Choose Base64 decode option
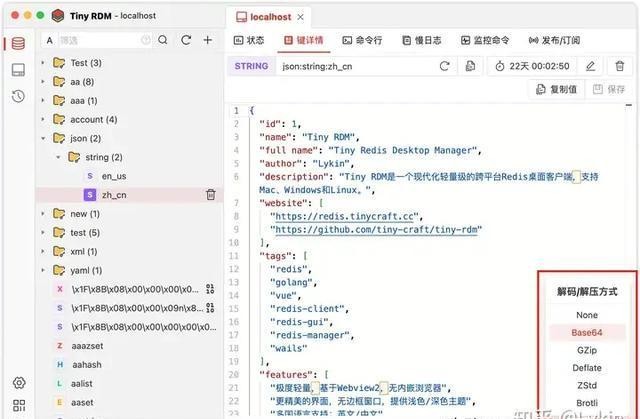 [587, 333]
